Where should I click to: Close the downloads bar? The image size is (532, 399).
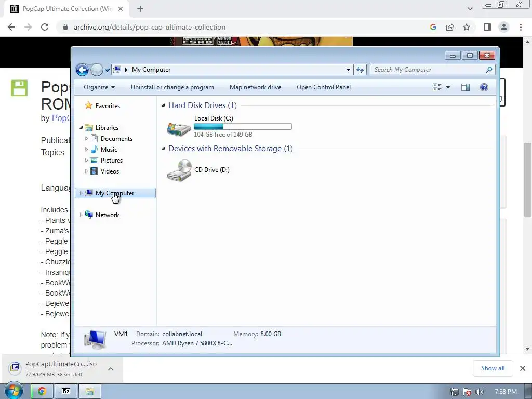pos(523,368)
